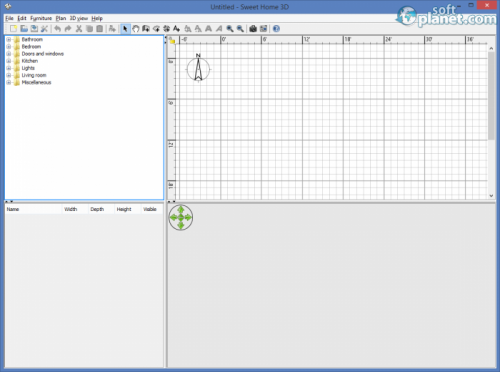Save the home with the Save icon
500x372 pixels.
tap(34, 29)
